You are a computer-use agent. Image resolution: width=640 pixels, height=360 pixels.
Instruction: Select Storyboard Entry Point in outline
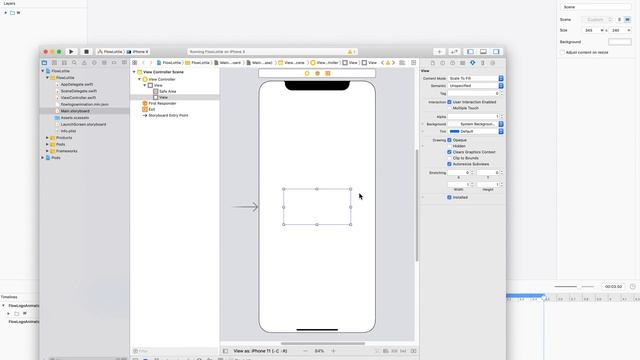(168, 116)
